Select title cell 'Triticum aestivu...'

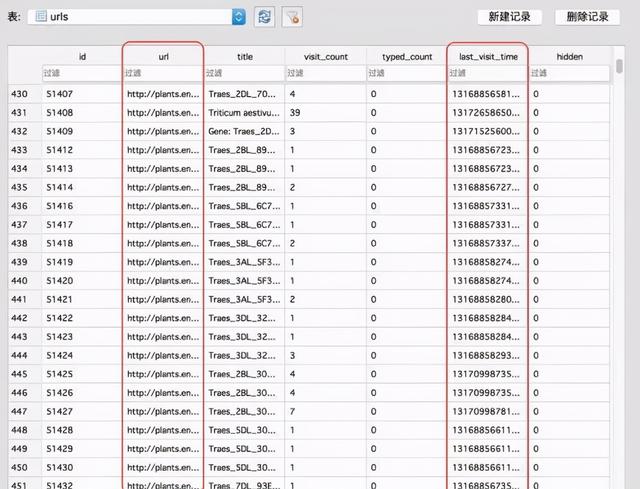coord(245,113)
